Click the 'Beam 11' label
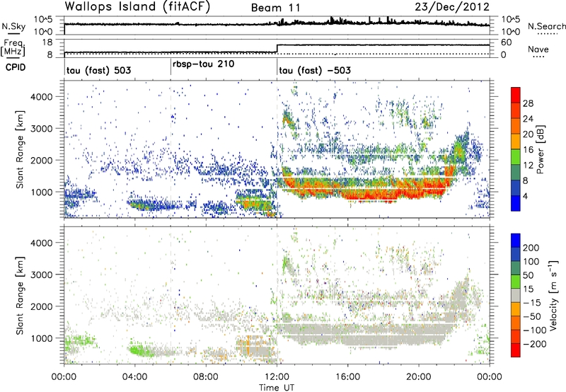Image resolution: width=566 pixels, height=392 pixels. tap(276, 8)
